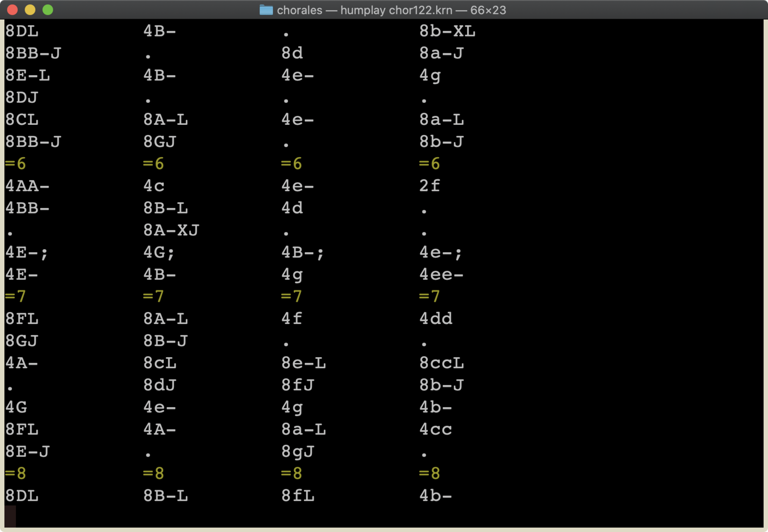
Task: Click the '4AA-' bass note token
Action: [27, 186]
